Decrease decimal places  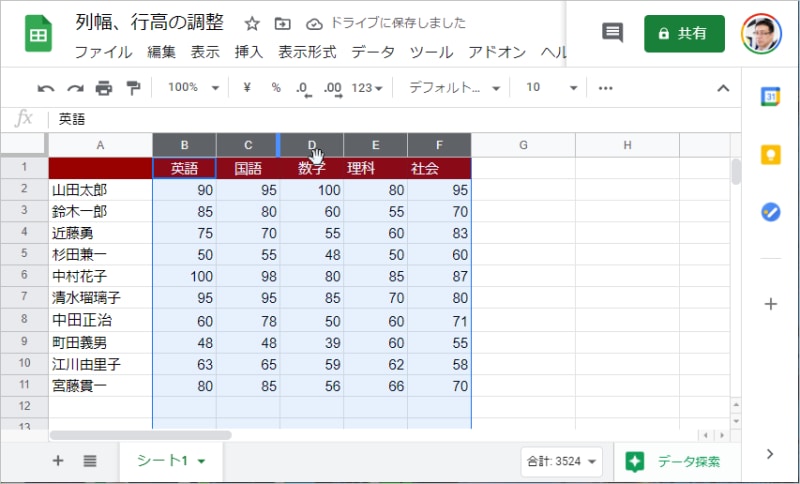click(303, 89)
